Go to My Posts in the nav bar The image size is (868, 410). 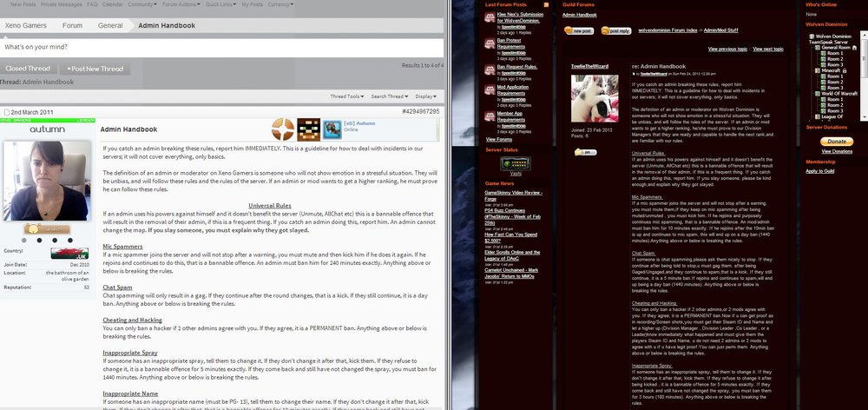253,4
